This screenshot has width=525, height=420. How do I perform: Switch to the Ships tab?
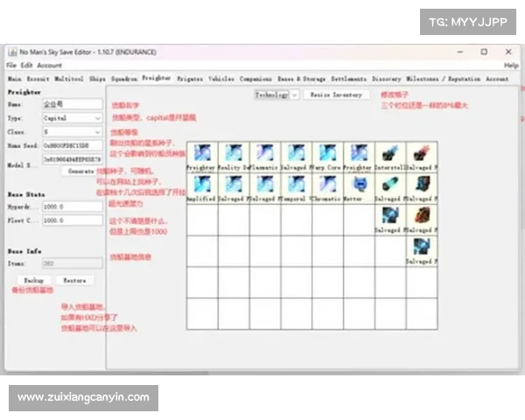tap(97, 79)
